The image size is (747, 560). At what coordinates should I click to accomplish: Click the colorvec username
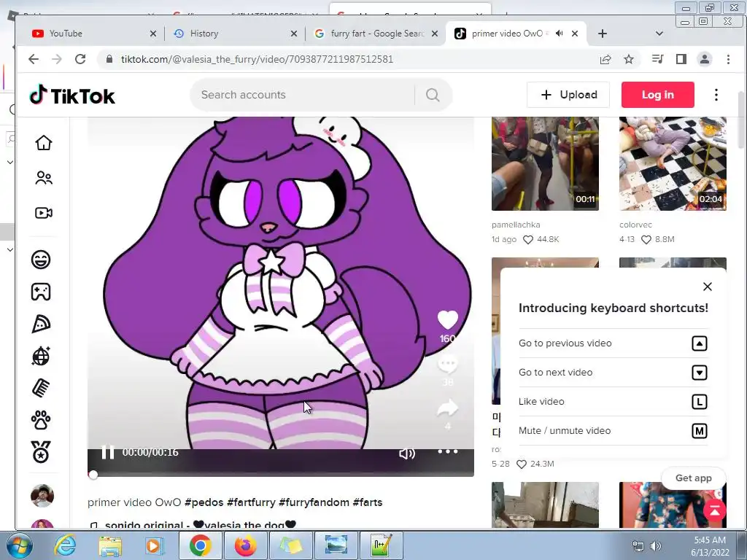pos(635,225)
